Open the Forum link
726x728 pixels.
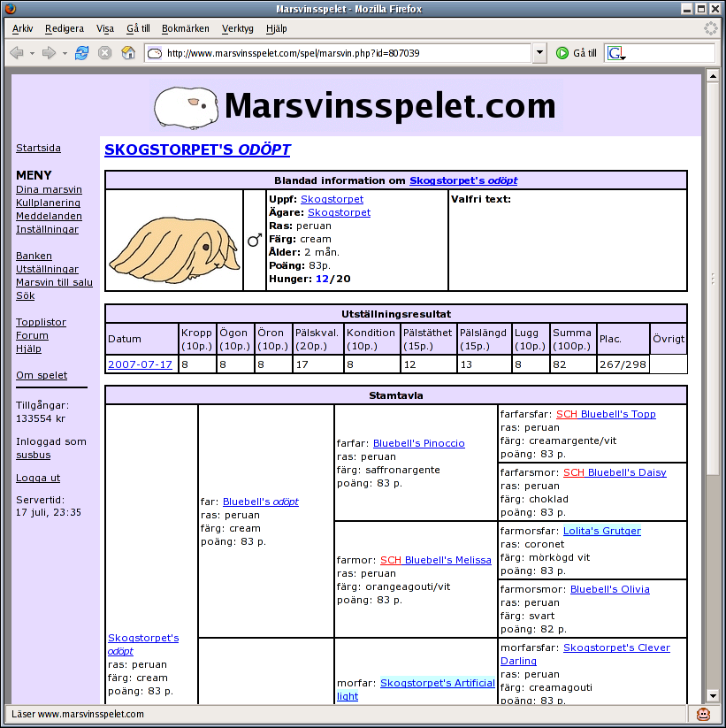pyautogui.click(x=32, y=335)
